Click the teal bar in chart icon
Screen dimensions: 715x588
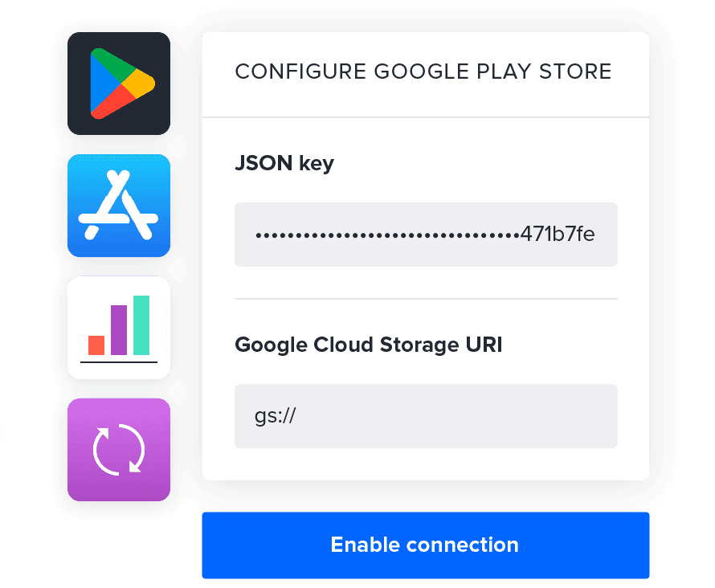pos(141,325)
